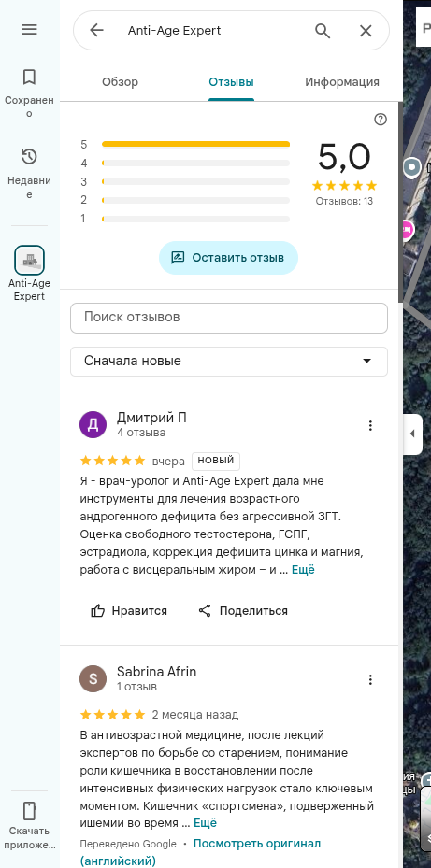The width and height of the screenshot is (431, 868).
Task: Click the 5,0 rating number
Action: pyautogui.click(x=344, y=157)
